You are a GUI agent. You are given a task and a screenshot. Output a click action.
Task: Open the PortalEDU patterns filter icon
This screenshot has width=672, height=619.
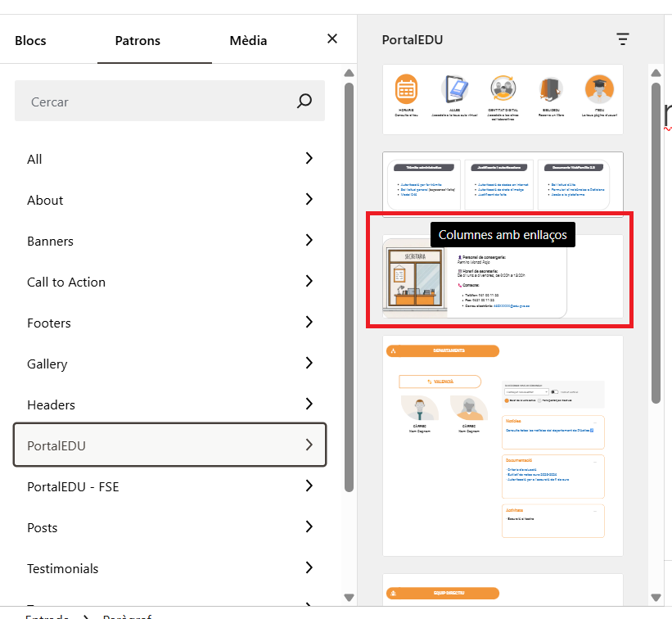click(623, 39)
